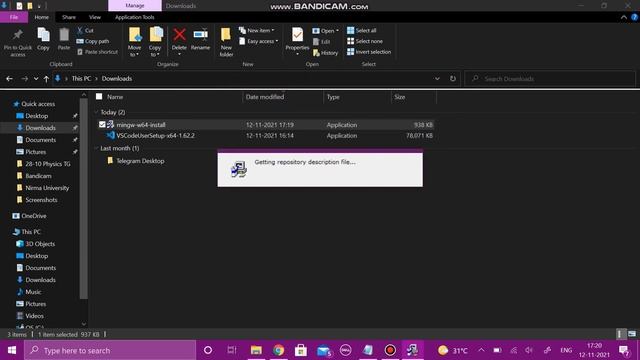The width and height of the screenshot is (640, 360).
Task: Open recent locations dropdown arrow
Action: [x=36, y=79]
